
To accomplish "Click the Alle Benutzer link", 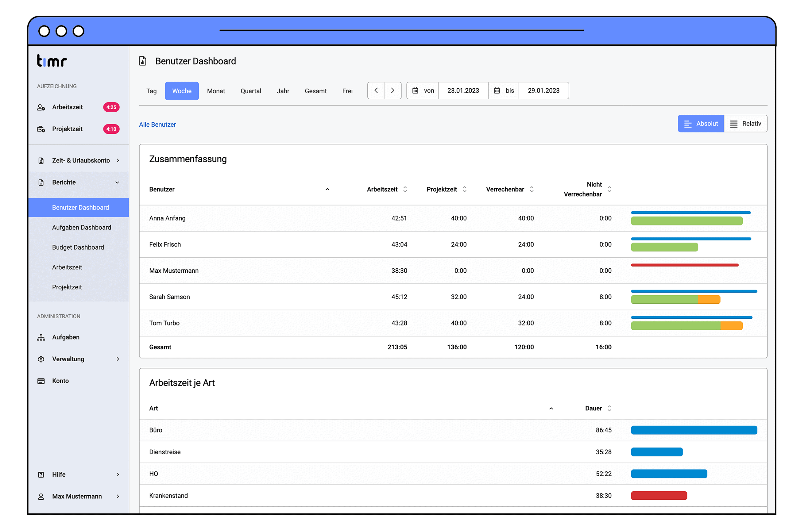I will pos(157,125).
